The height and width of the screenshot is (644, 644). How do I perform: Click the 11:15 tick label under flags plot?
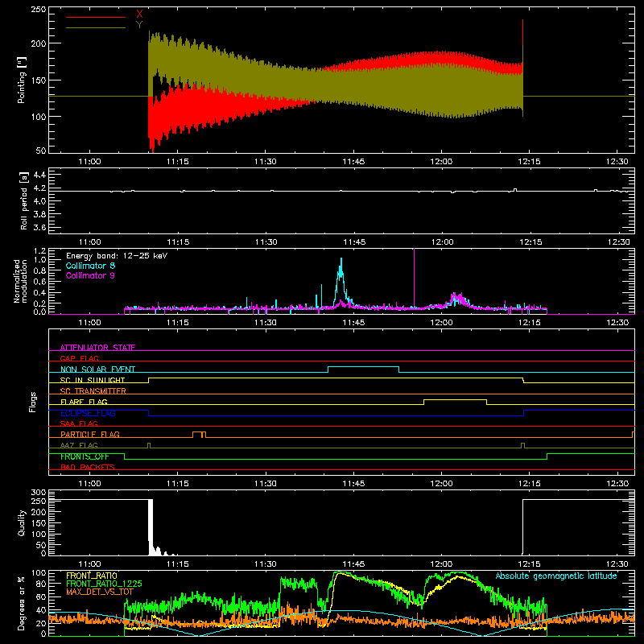point(178,484)
